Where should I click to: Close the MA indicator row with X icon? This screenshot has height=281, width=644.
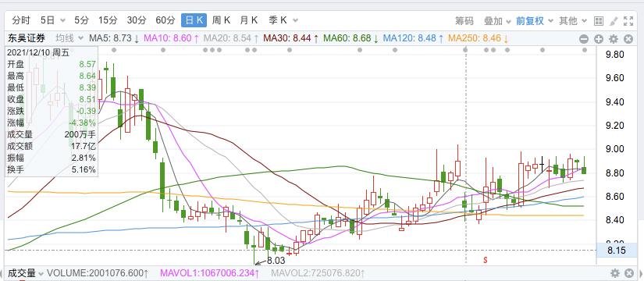(x=628, y=39)
